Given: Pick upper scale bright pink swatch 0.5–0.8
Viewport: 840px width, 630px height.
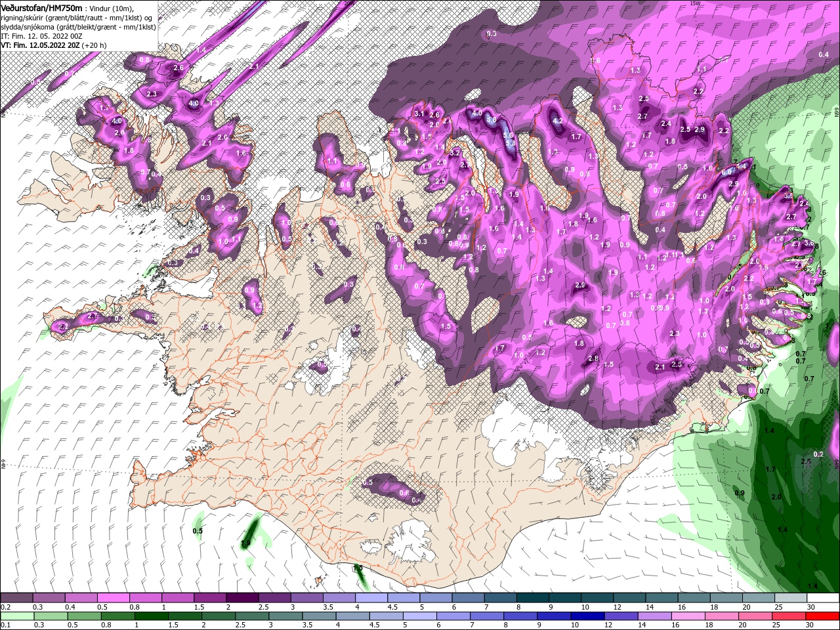Looking at the screenshot, I should pos(113,598).
